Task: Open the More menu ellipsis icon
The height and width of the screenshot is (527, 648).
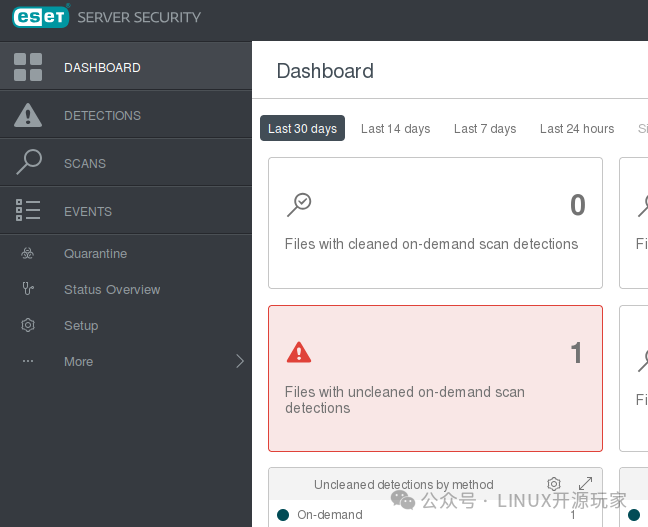Action: [28, 362]
